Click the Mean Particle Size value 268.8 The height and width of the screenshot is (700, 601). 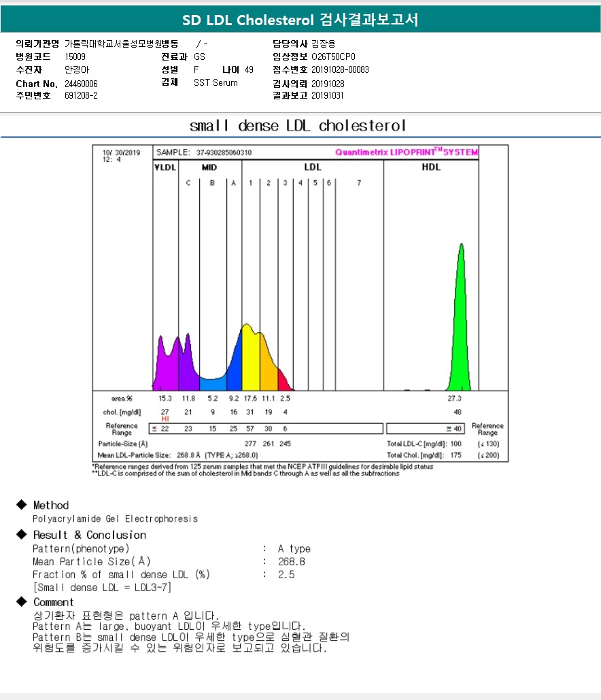pos(292,562)
